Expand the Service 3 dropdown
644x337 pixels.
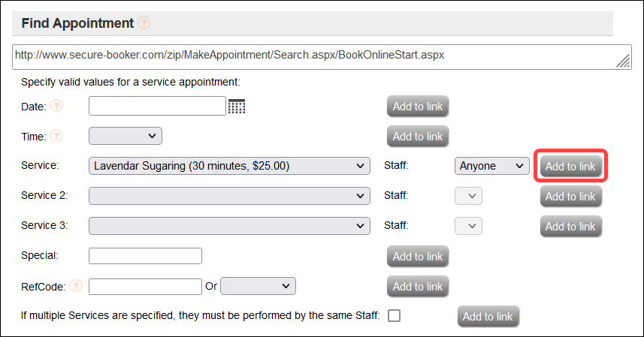pyautogui.click(x=229, y=226)
